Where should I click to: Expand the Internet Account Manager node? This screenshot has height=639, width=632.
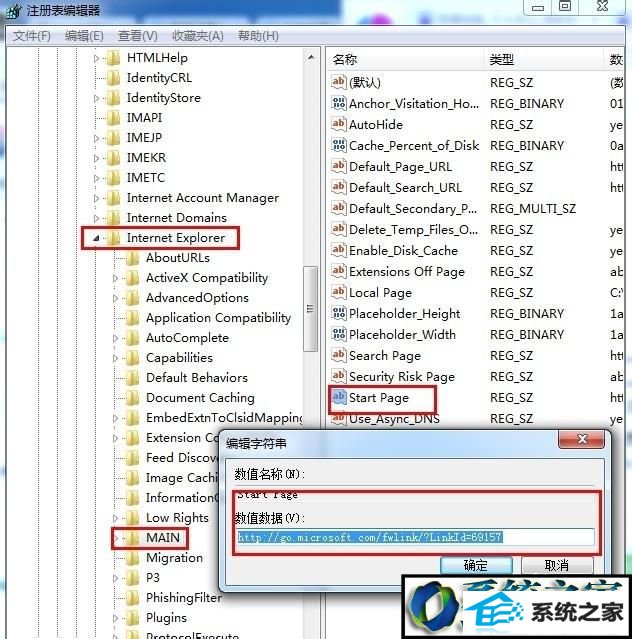point(96,198)
